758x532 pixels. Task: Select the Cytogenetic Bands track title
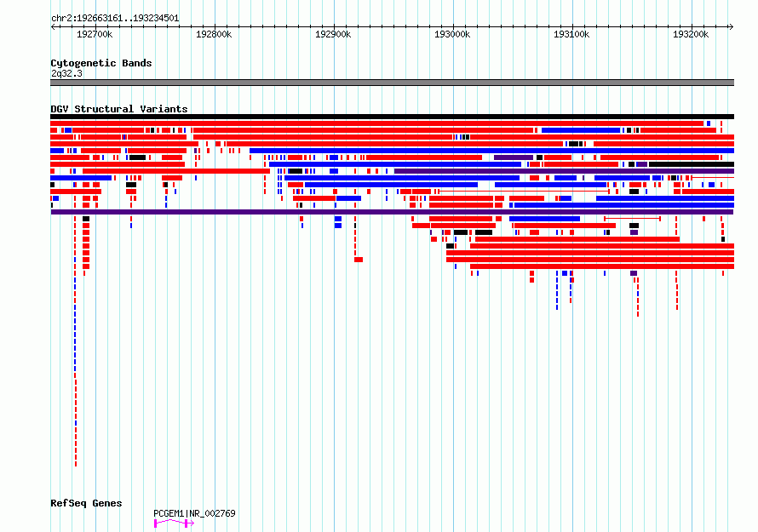click(101, 63)
